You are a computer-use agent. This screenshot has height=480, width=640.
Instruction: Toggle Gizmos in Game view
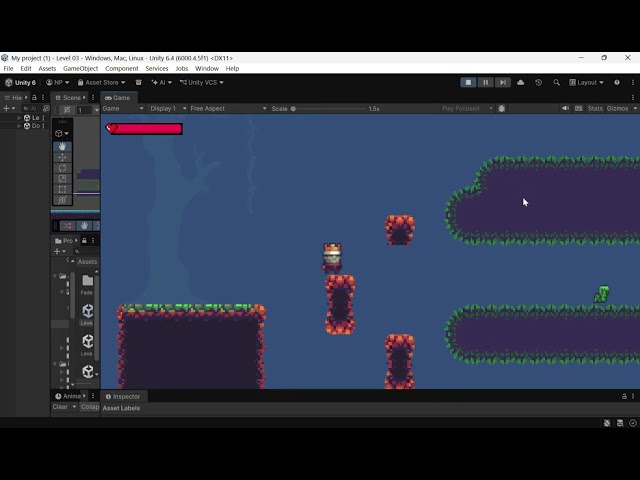[x=617, y=109]
